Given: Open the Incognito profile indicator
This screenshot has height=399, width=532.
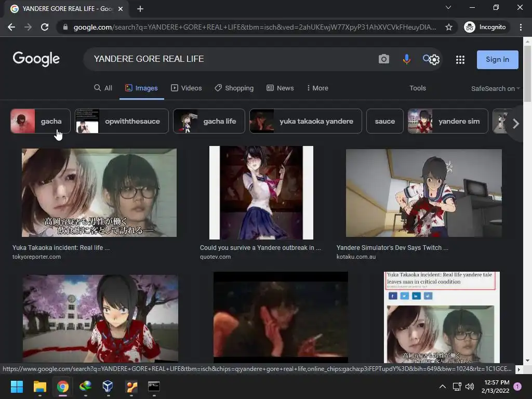Looking at the screenshot, I should click(486, 27).
